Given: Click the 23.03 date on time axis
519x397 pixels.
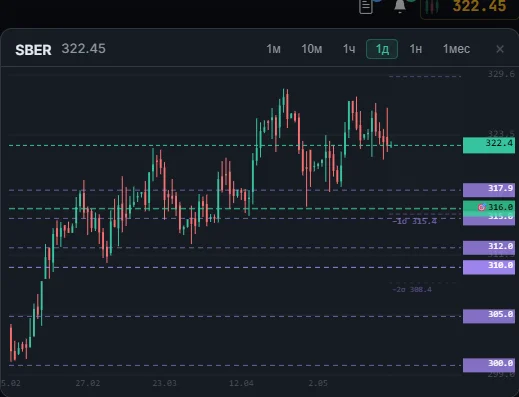Looking at the screenshot, I should coord(164,383).
